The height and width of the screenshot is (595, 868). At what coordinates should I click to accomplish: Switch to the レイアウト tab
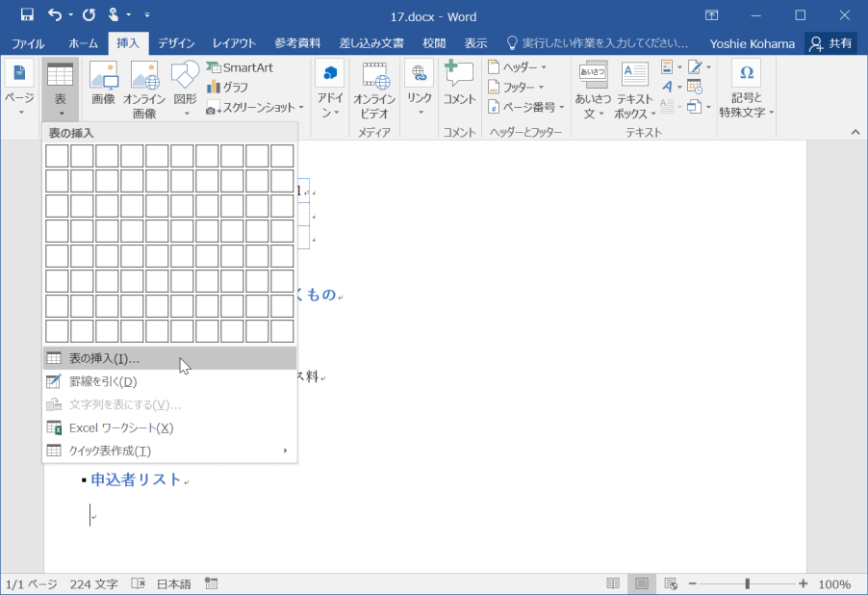[x=234, y=43]
